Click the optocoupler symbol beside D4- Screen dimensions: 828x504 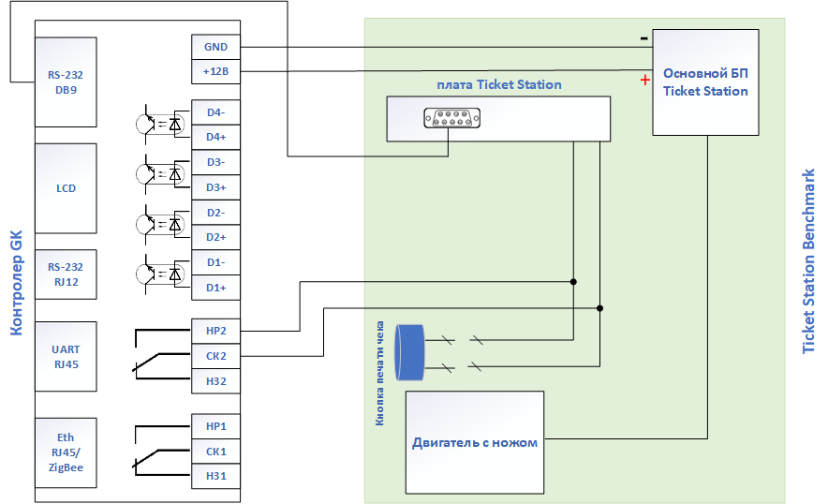(x=162, y=125)
